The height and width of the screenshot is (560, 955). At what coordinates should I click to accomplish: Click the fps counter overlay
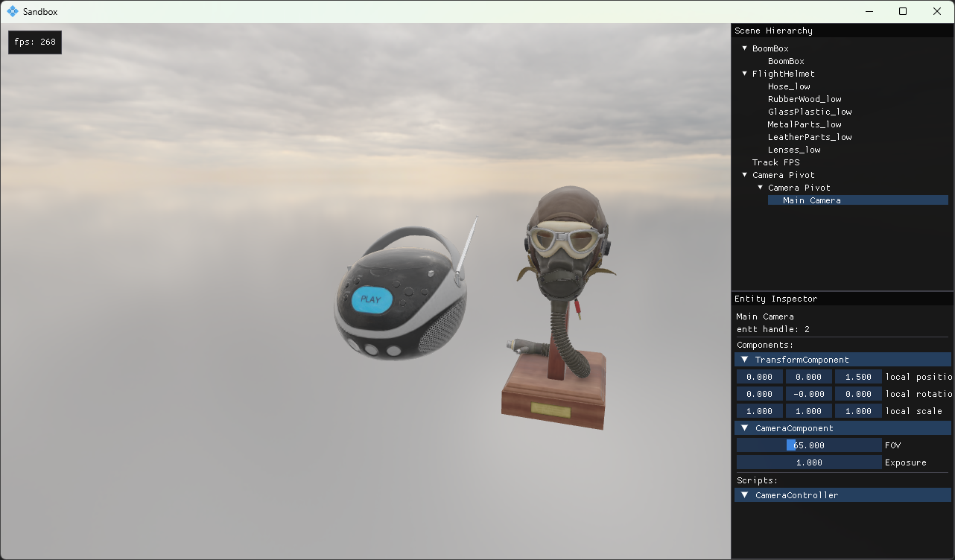coord(35,42)
